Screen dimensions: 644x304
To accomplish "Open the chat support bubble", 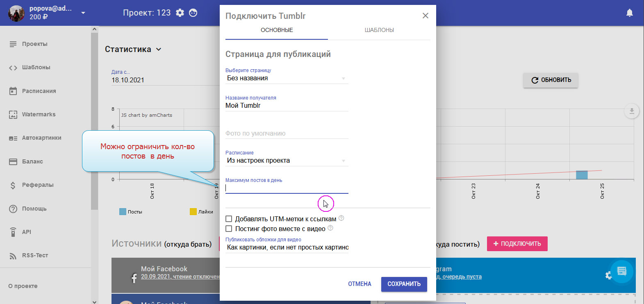I will click(x=621, y=271).
